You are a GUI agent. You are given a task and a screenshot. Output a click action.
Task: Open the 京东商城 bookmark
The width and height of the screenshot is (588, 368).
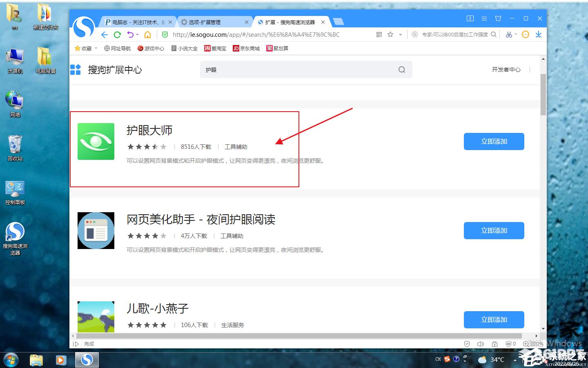pyautogui.click(x=246, y=48)
